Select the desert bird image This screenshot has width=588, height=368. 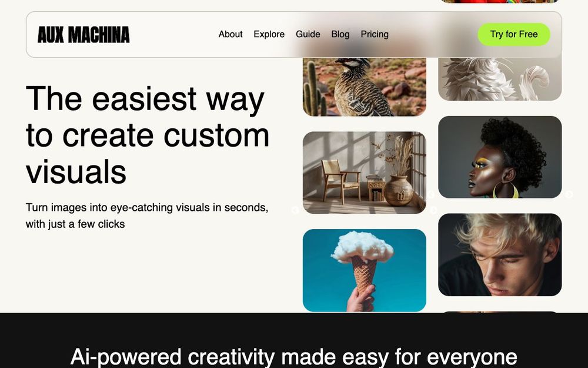[x=365, y=87]
